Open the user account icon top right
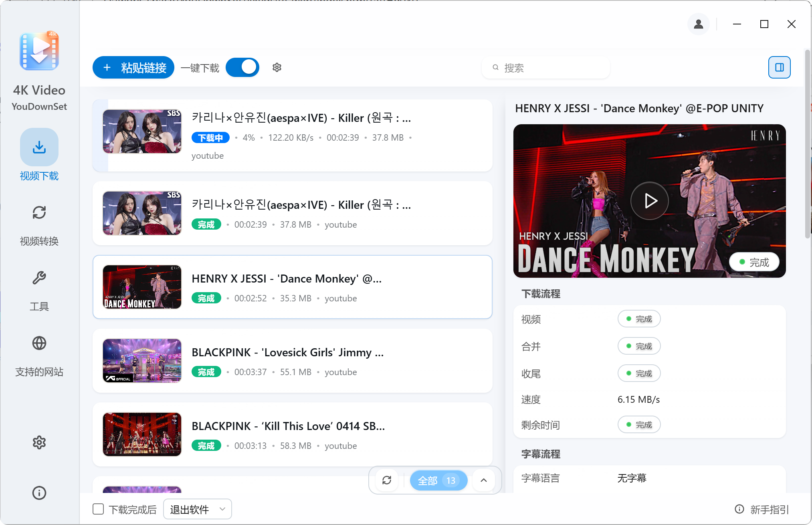The image size is (812, 525). click(698, 24)
